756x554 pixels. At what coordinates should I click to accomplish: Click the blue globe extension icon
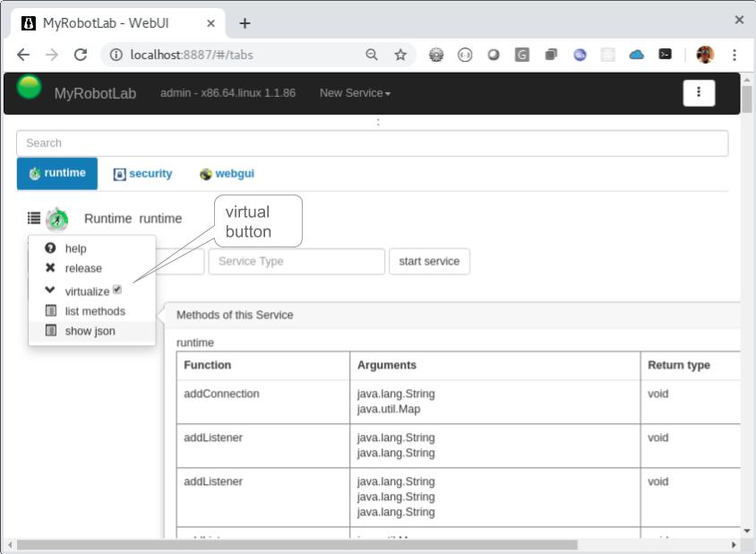(580, 55)
